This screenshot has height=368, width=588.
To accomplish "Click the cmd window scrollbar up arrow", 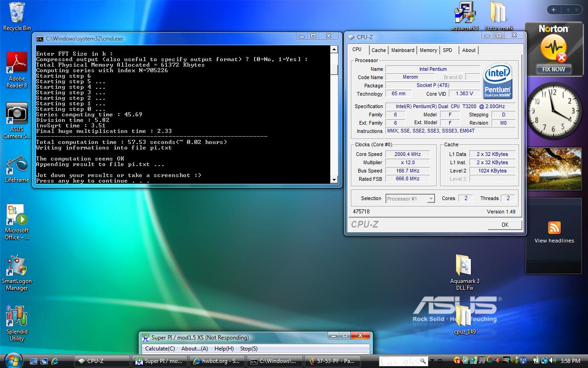I will coord(334,49).
